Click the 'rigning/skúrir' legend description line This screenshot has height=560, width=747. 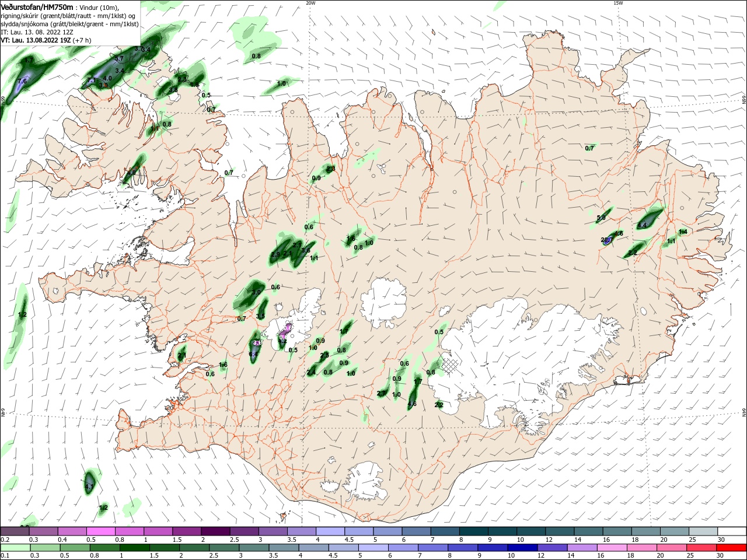(68, 16)
